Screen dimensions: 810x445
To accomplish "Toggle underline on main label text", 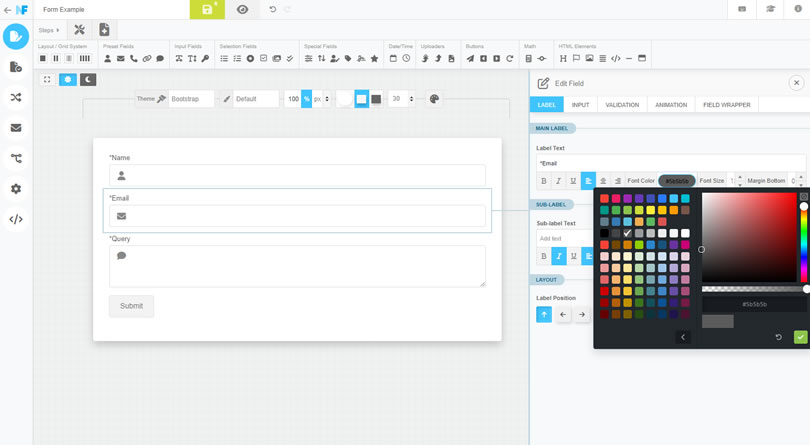I will coord(573,181).
